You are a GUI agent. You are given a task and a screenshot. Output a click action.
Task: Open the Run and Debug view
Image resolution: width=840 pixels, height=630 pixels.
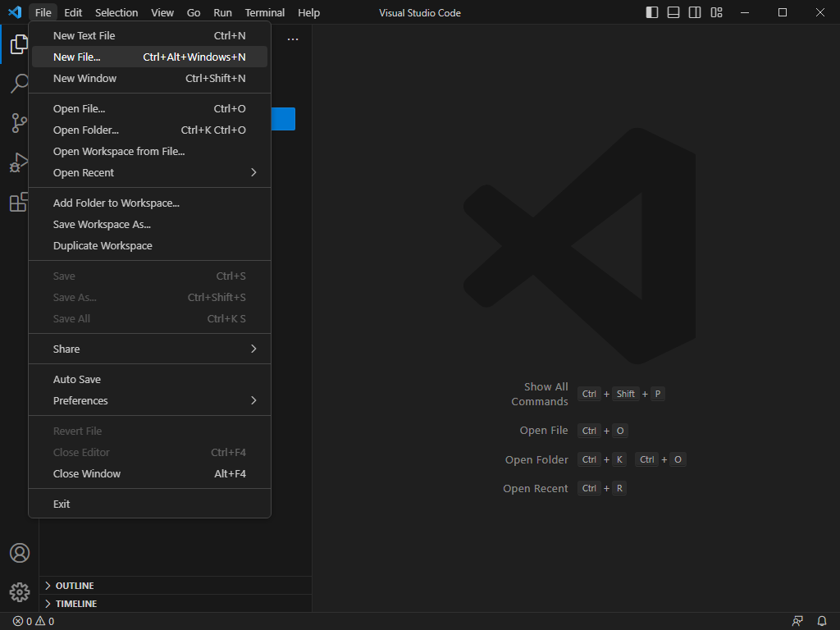click(20, 162)
